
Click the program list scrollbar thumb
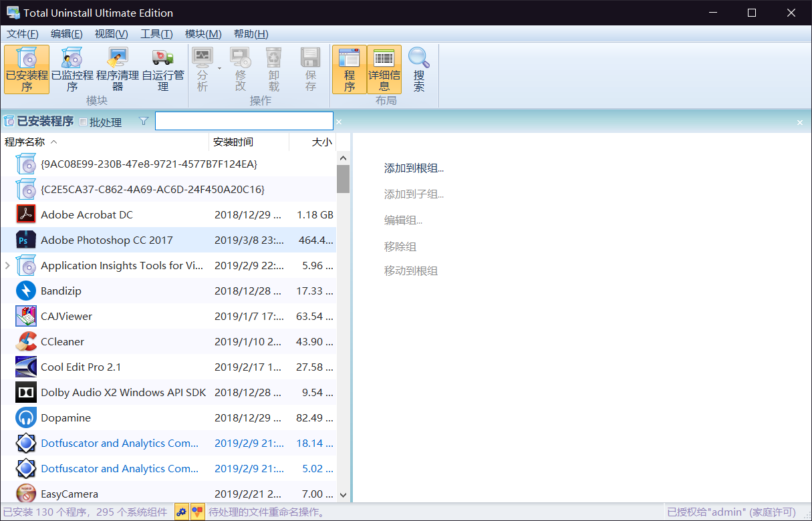(x=343, y=178)
